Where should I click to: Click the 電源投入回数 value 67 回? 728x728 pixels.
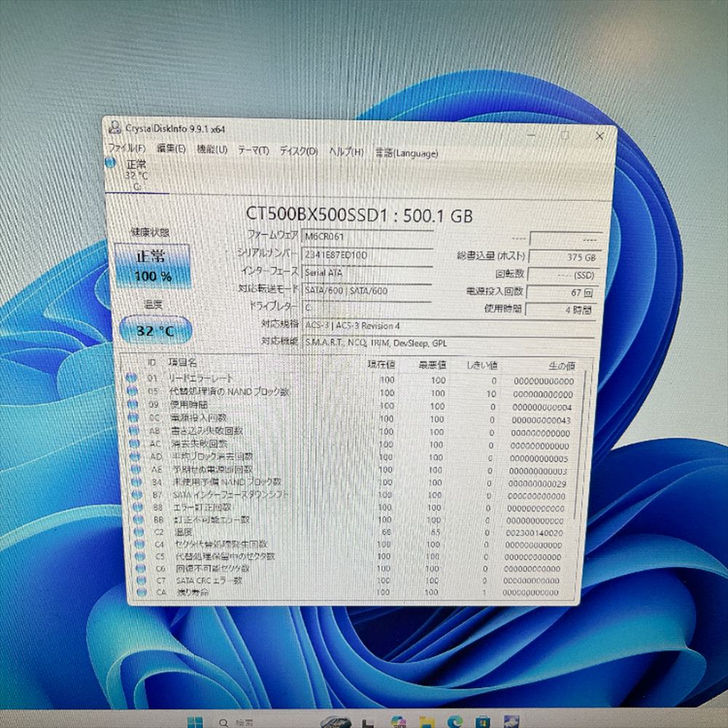(562, 293)
